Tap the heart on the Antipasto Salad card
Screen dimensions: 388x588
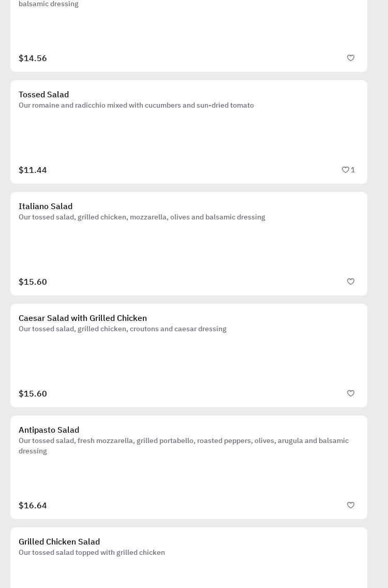(x=351, y=505)
